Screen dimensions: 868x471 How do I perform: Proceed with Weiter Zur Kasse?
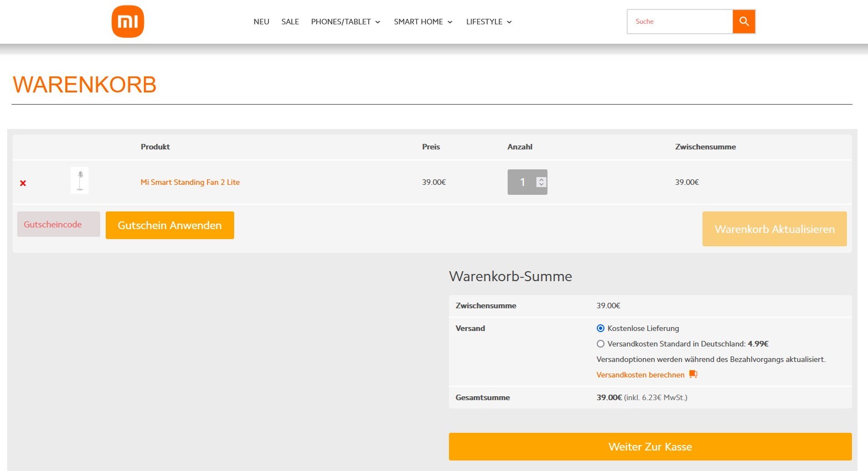pos(650,447)
